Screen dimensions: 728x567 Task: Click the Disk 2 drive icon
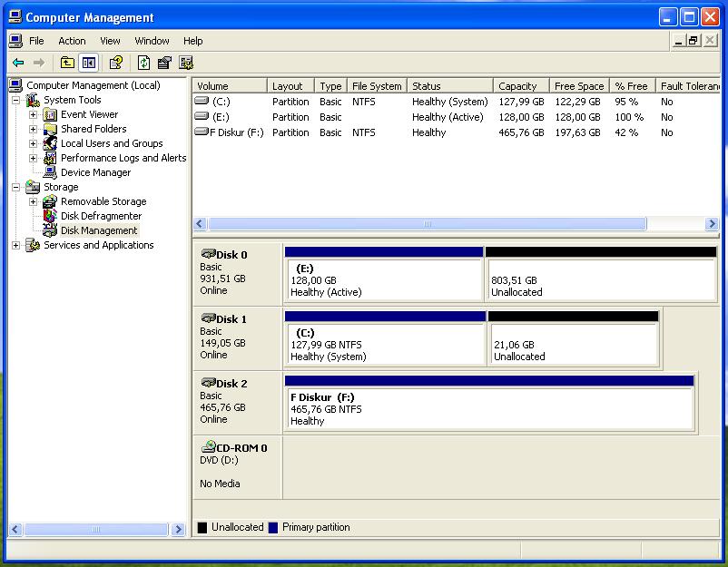tap(208, 383)
